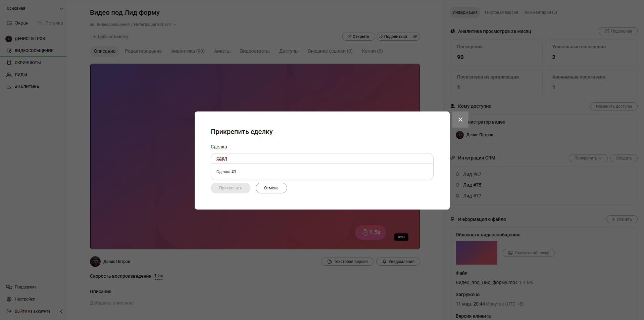Click the copy link icon beside Поделиться
The width and height of the screenshot is (644, 320).
pyautogui.click(x=415, y=37)
